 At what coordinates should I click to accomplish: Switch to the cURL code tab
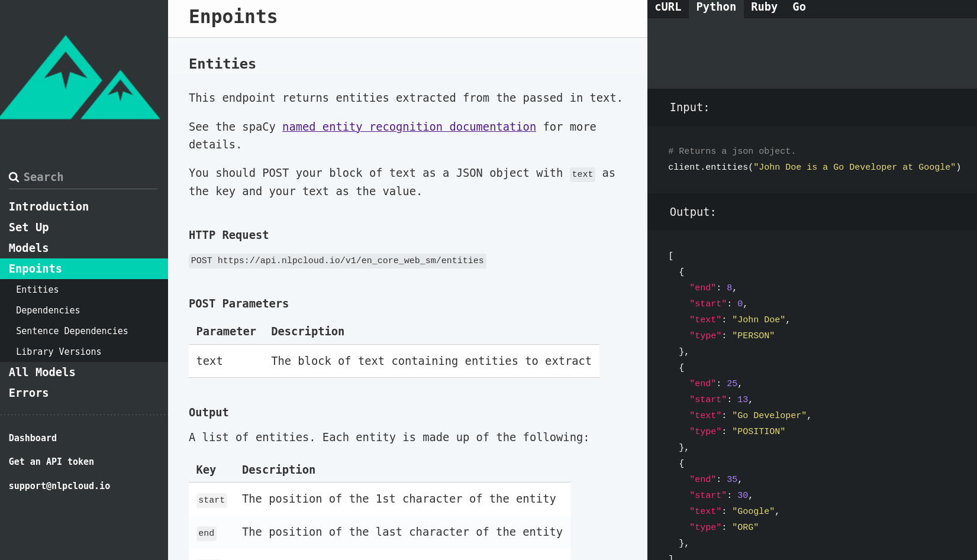[668, 8]
